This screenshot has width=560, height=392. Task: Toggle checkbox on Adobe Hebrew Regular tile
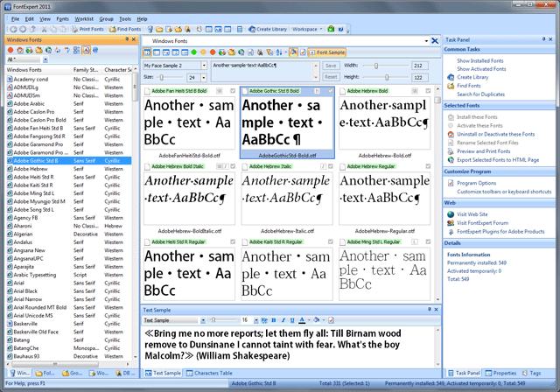428,166
